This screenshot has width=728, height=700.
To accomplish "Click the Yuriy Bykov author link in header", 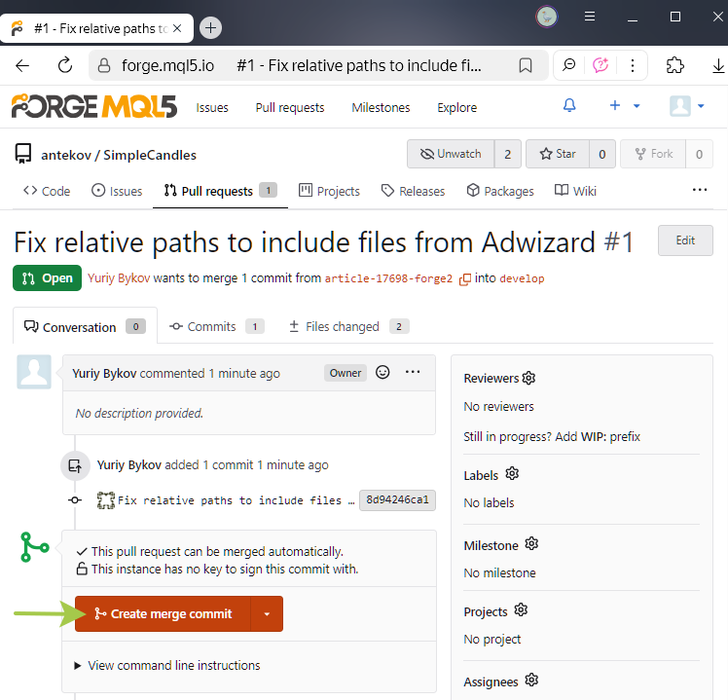I will pos(119,277).
